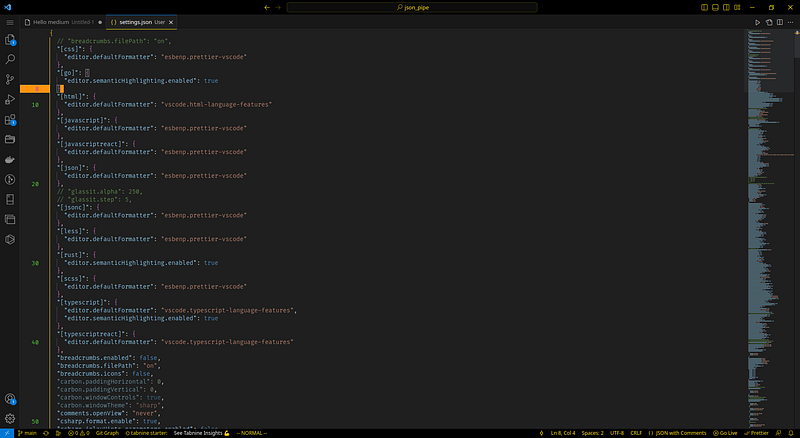Open the Source Control view
The width and height of the screenshot is (800, 438).
(10, 79)
